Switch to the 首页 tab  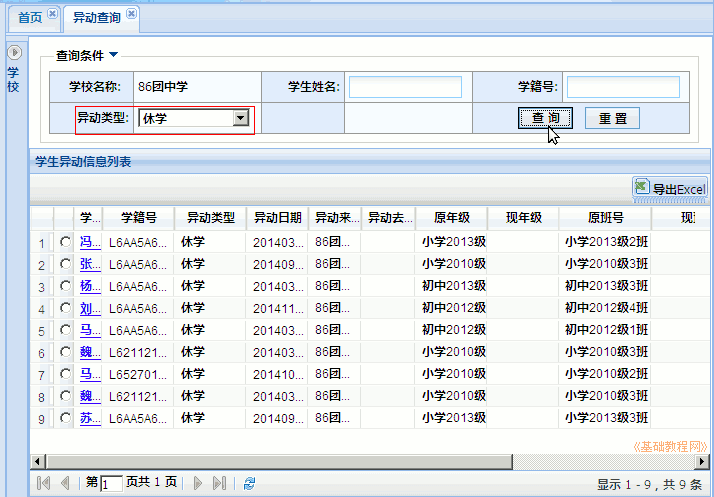30,18
